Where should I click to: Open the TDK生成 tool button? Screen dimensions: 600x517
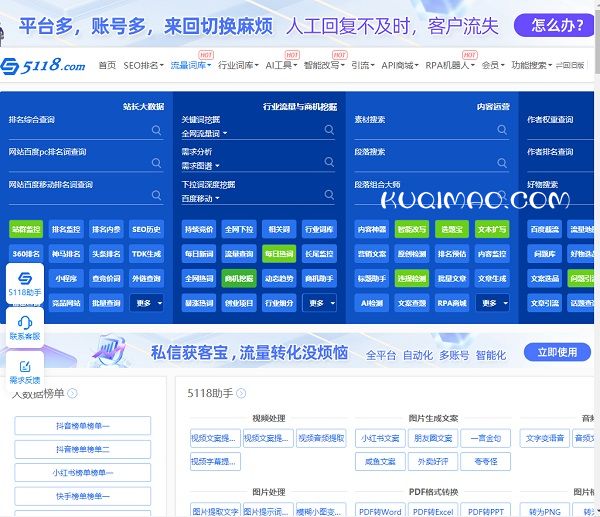click(147, 254)
